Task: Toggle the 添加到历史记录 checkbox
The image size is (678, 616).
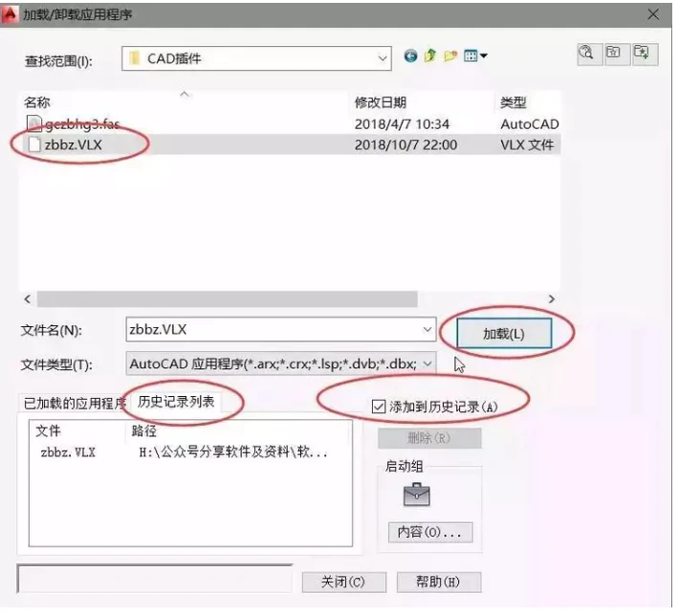Action: point(379,407)
